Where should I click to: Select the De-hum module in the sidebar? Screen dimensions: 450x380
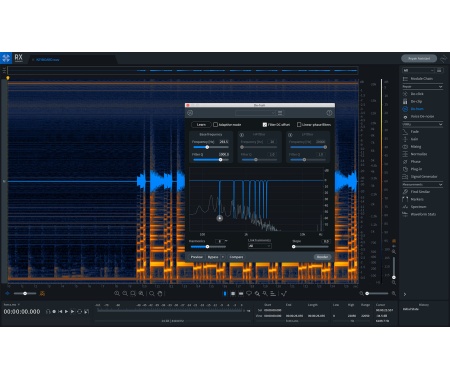coord(417,109)
